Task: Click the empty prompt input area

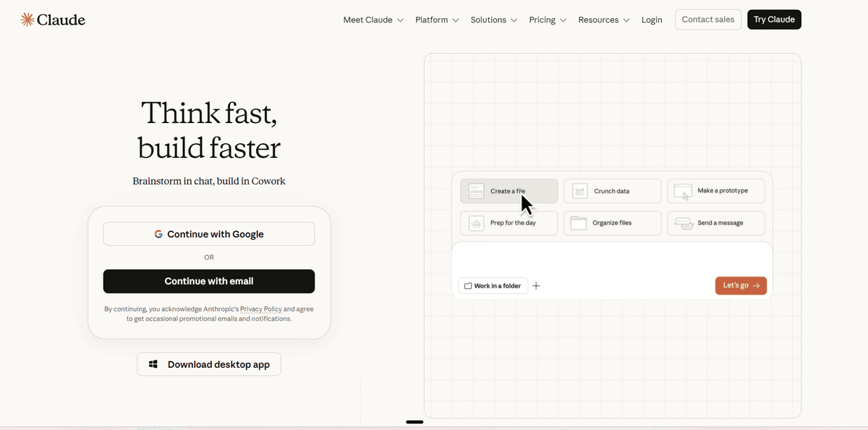Action: click(x=612, y=258)
